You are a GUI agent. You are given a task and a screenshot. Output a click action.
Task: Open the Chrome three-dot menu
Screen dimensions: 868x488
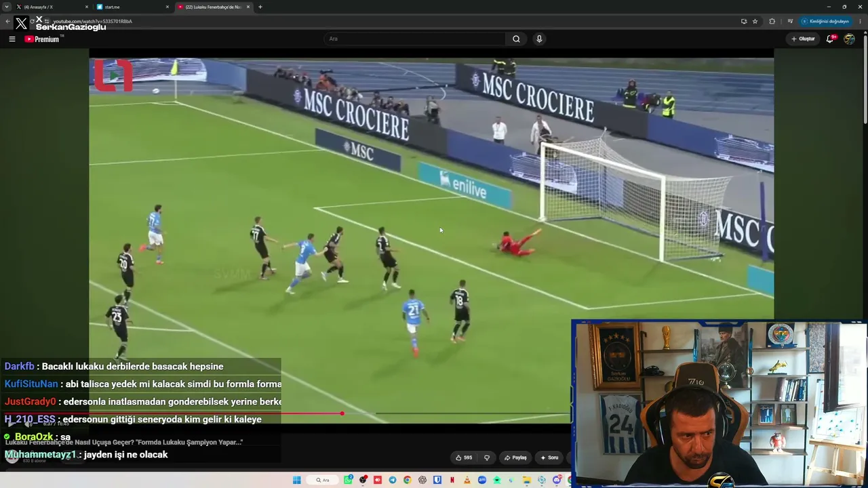(860, 21)
